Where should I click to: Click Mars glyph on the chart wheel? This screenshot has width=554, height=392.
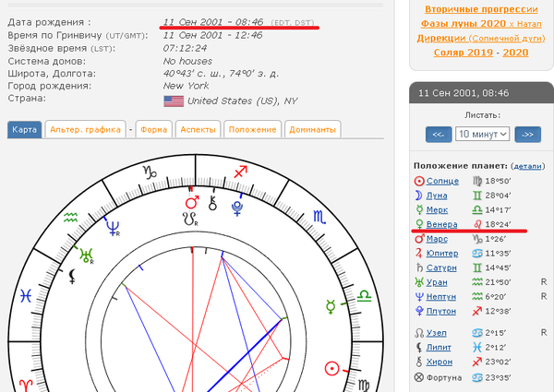(192, 202)
